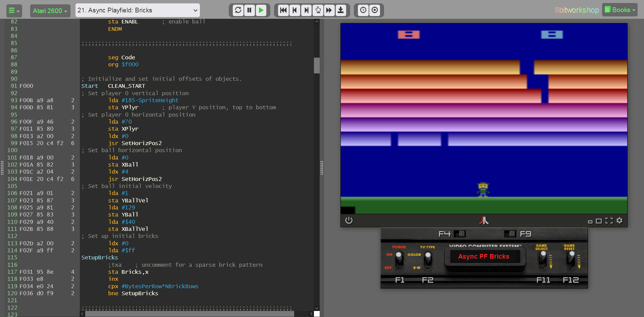The width and height of the screenshot is (644, 317).
Task: Click the horizontal scroll right arrow
Action: (311, 314)
